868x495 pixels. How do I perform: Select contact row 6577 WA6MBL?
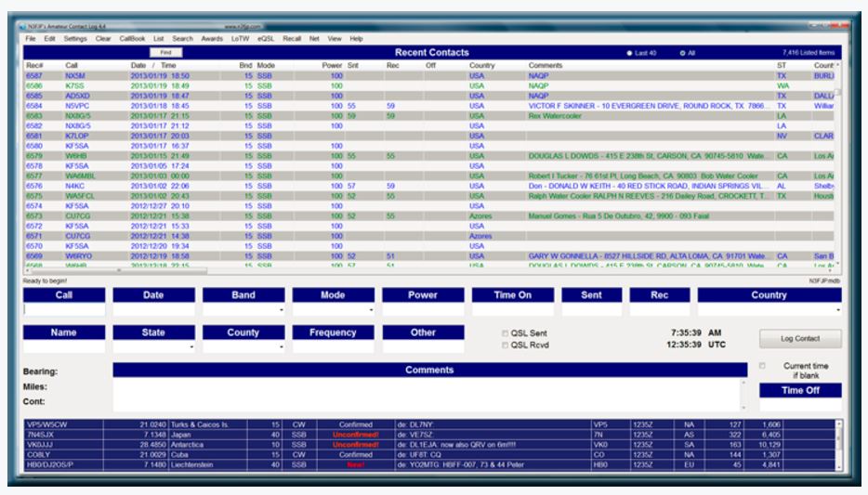[429, 176]
